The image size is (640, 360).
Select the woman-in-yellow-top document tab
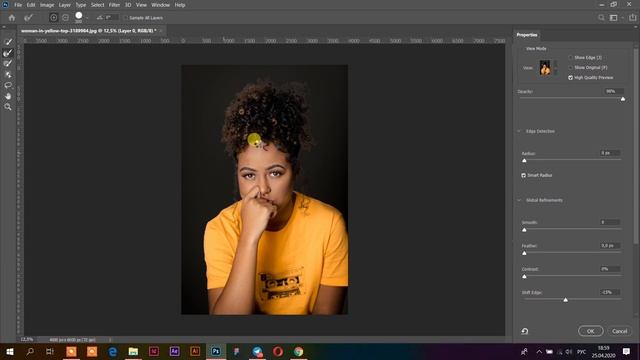(x=89, y=31)
